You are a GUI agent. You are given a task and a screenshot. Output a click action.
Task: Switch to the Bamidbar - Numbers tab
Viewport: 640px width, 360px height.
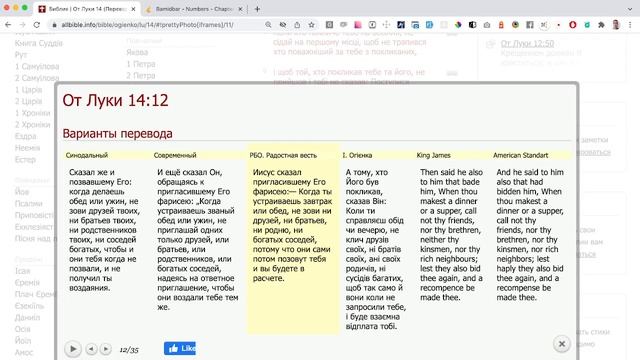193,9
